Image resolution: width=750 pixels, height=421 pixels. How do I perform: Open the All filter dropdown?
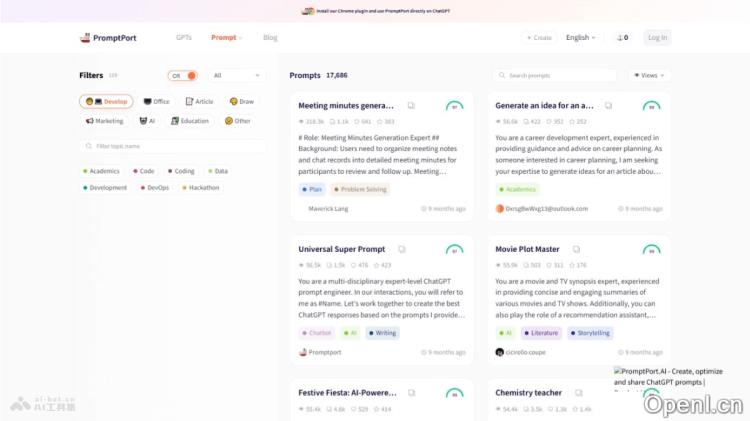236,75
